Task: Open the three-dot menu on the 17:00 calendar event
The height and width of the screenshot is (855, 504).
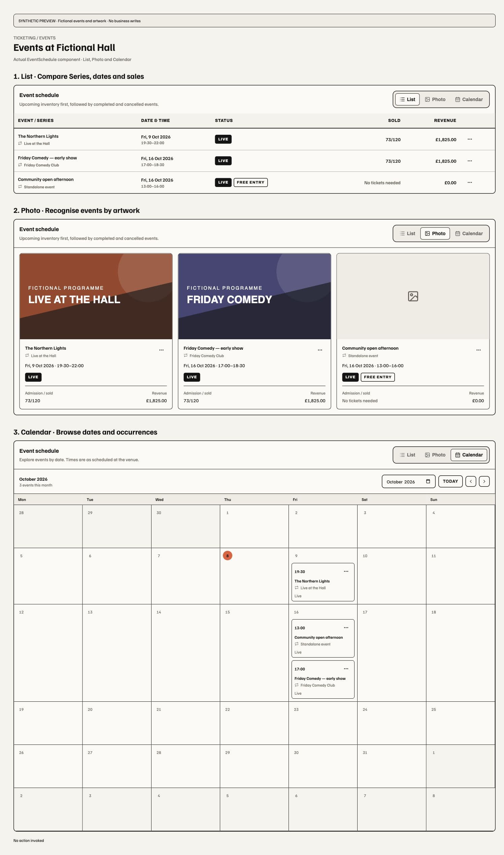Action: 346,669
